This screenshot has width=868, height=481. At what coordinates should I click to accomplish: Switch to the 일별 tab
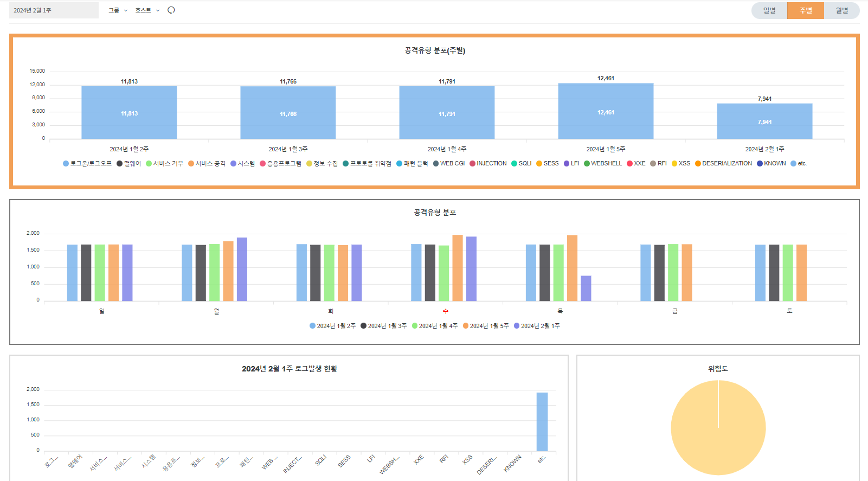[769, 10]
